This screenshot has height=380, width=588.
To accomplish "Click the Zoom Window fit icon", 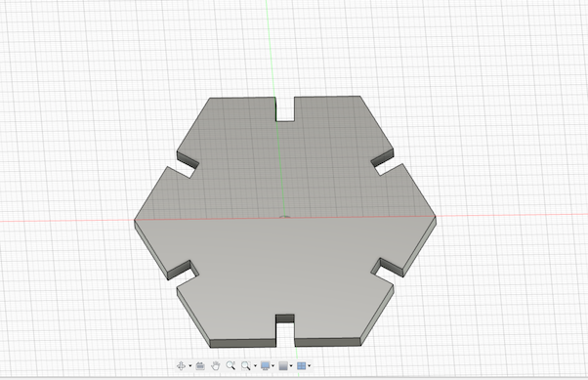I will (245, 365).
